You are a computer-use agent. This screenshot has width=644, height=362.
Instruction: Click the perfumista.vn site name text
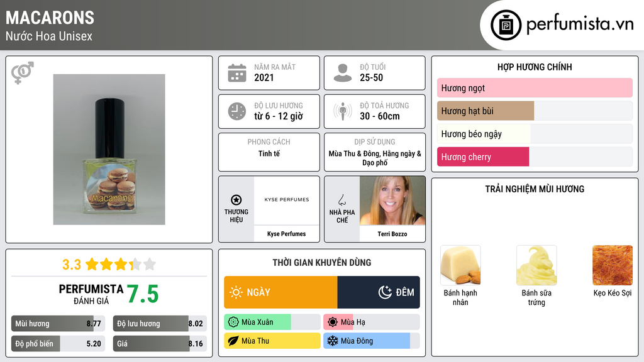580,24
